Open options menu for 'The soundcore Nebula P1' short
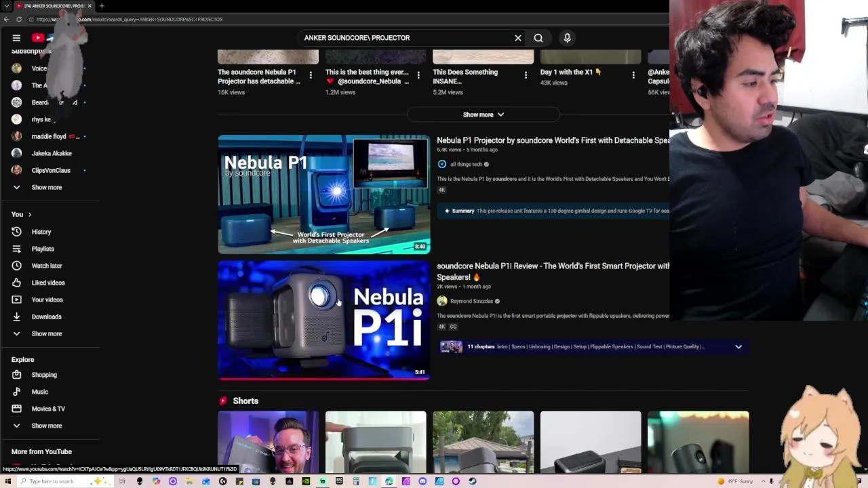 (x=311, y=75)
